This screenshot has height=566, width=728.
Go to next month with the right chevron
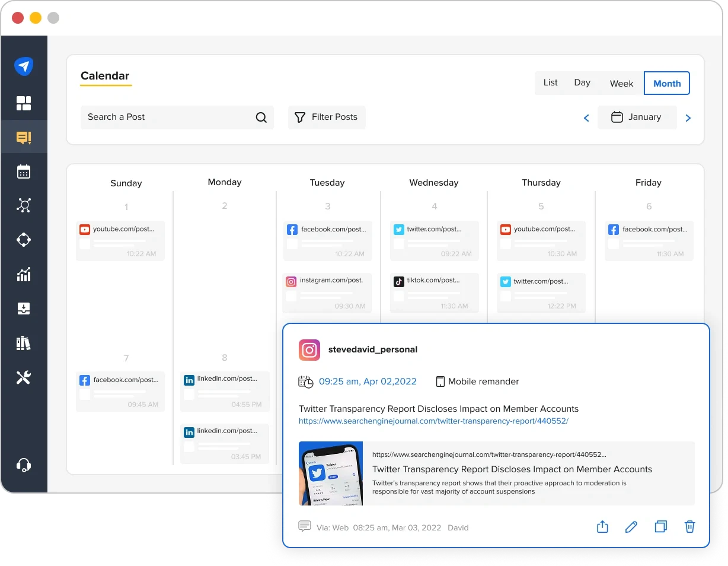pyautogui.click(x=688, y=117)
